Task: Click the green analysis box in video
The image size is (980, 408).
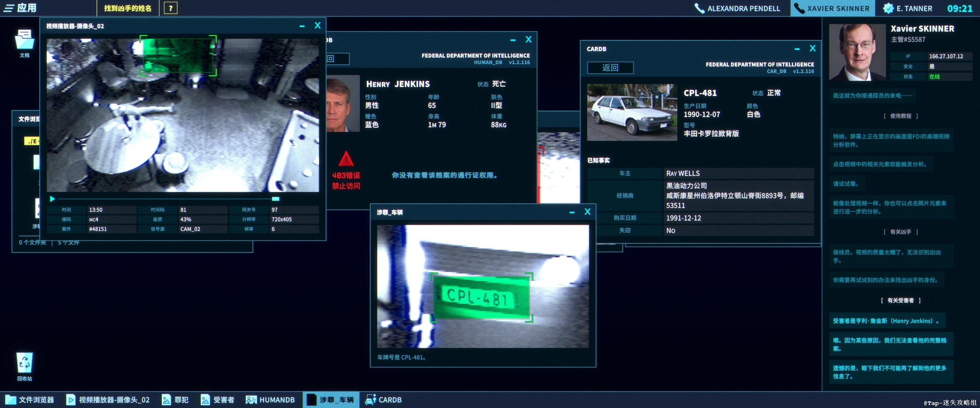Action: [178, 56]
